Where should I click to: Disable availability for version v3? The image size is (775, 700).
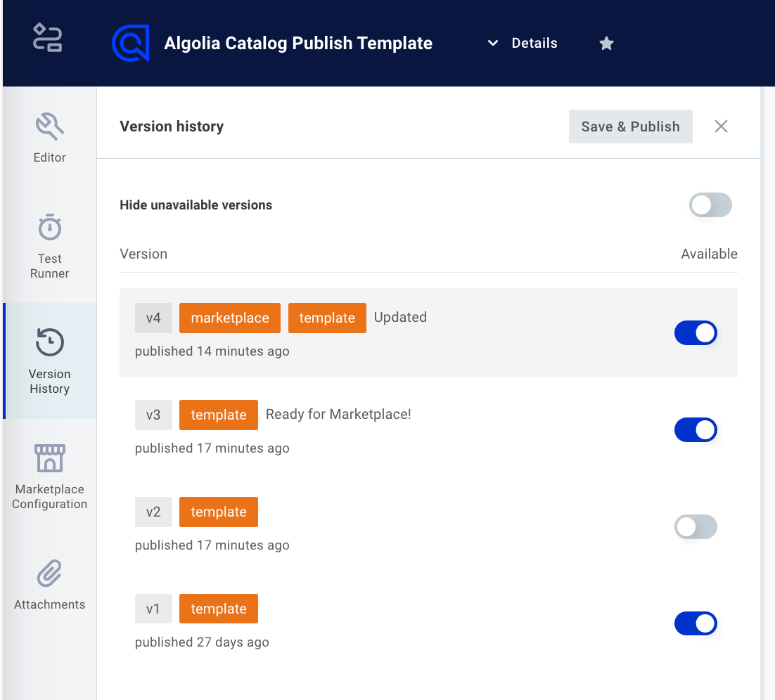tap(696, 430)
